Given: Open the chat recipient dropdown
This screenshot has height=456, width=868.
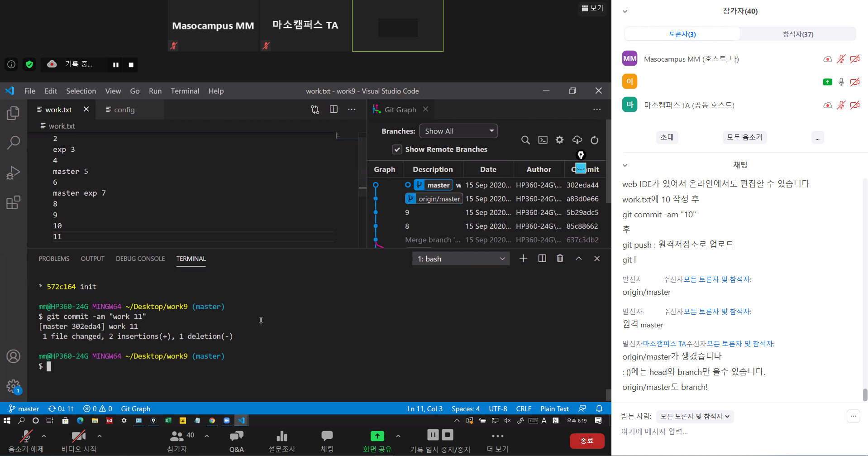Looking at the screenshot, I should [x=695, y=416].
